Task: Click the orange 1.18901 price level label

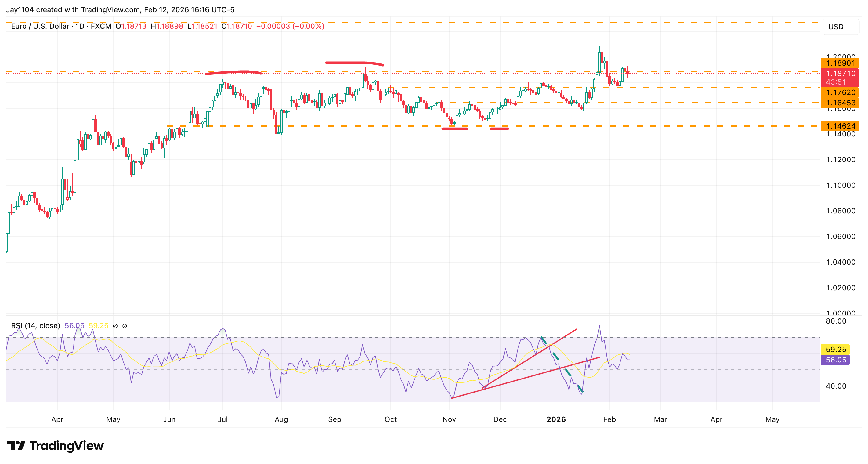Action: [x=840, y=63]
